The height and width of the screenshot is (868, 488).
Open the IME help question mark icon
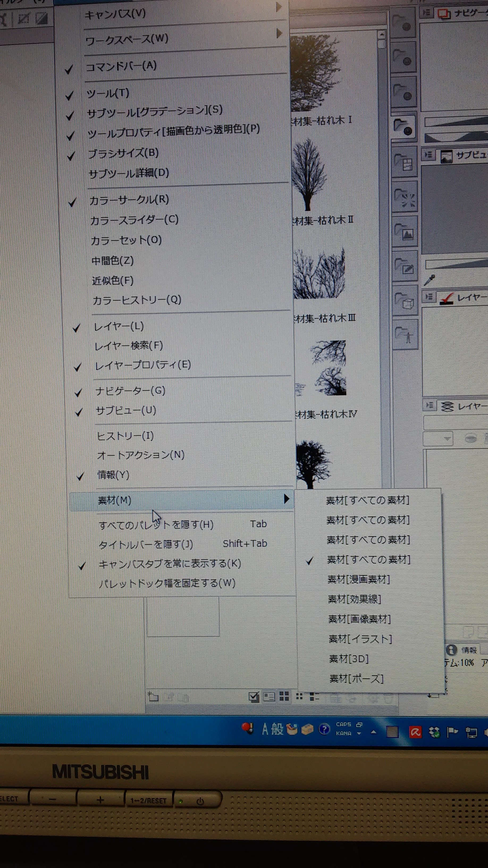pos(324,729)
